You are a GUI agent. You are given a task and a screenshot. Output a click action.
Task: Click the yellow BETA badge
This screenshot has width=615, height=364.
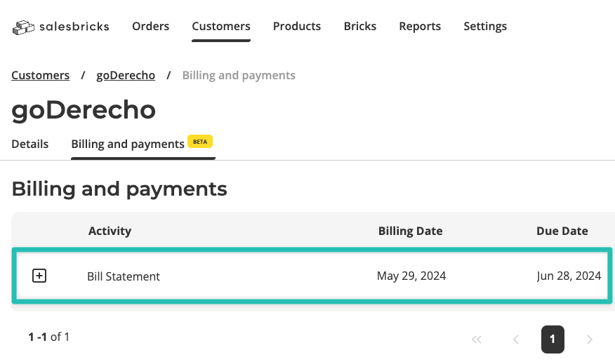coord(200,142)
